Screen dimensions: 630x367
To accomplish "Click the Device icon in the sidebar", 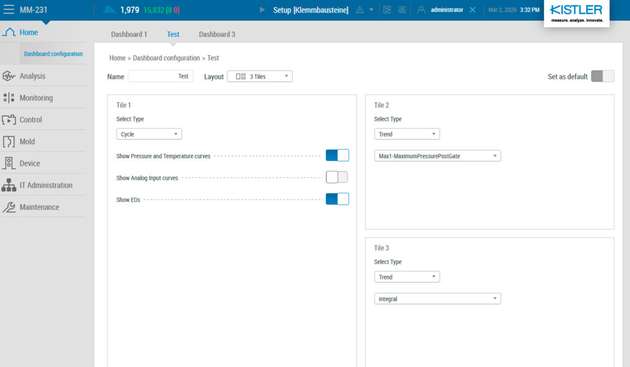I will 8,163.
